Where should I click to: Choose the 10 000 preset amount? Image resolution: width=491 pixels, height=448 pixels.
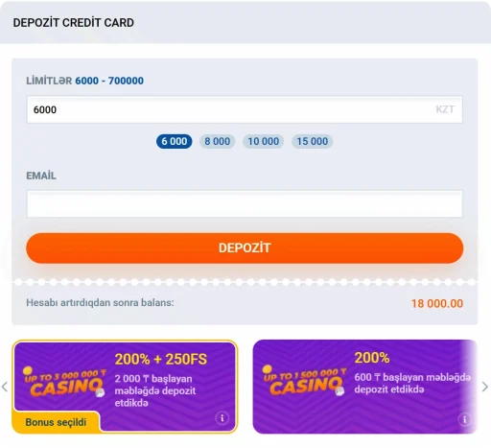coord(264,141)
